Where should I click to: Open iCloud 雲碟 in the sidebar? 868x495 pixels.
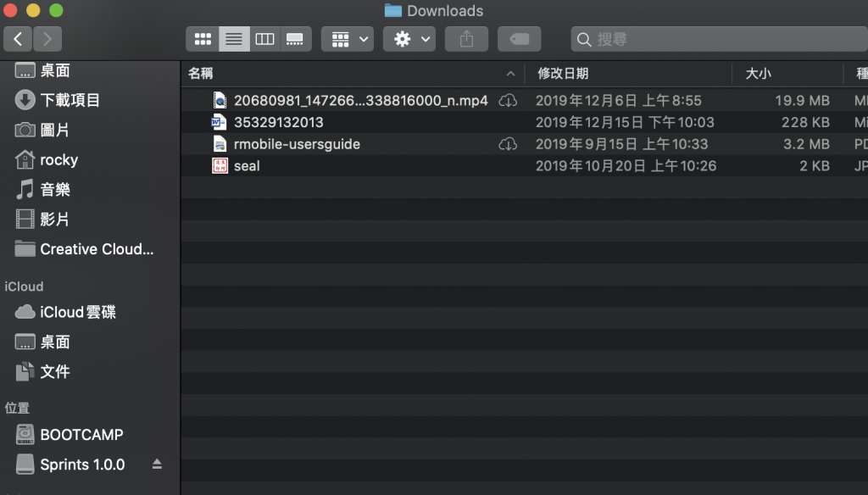[x=77, y=312]
